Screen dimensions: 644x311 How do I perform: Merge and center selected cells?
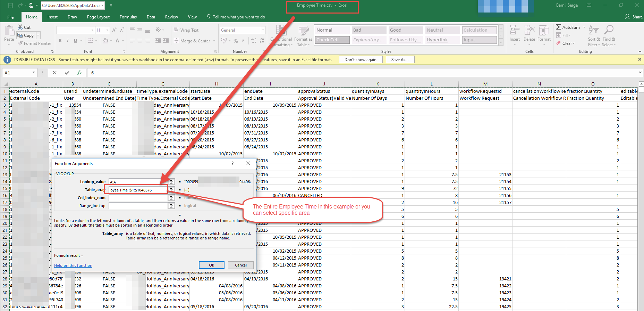(x=192, y=41)
